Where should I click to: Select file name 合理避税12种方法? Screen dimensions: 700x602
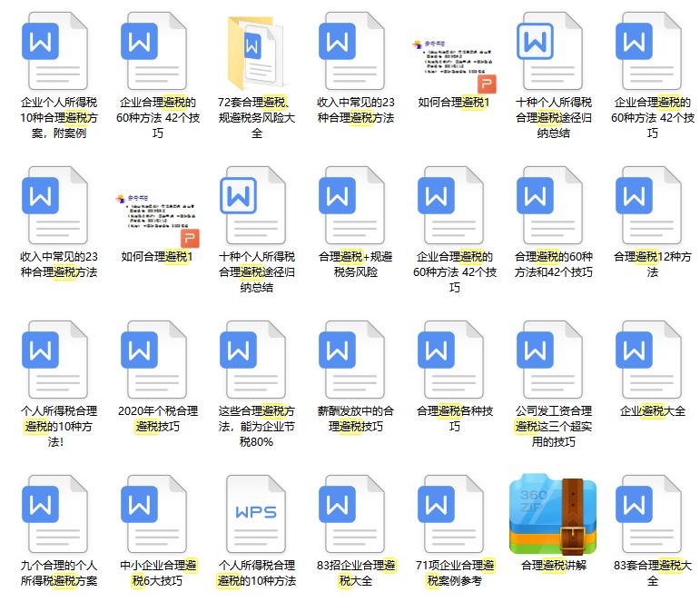click(x=653, y=264)
